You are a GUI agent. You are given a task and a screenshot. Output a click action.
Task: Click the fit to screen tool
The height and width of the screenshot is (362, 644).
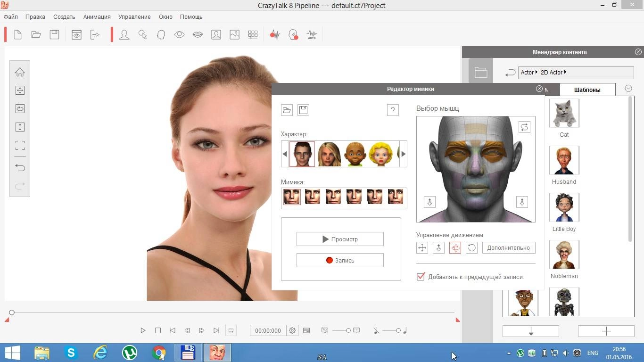pos(20,145)
